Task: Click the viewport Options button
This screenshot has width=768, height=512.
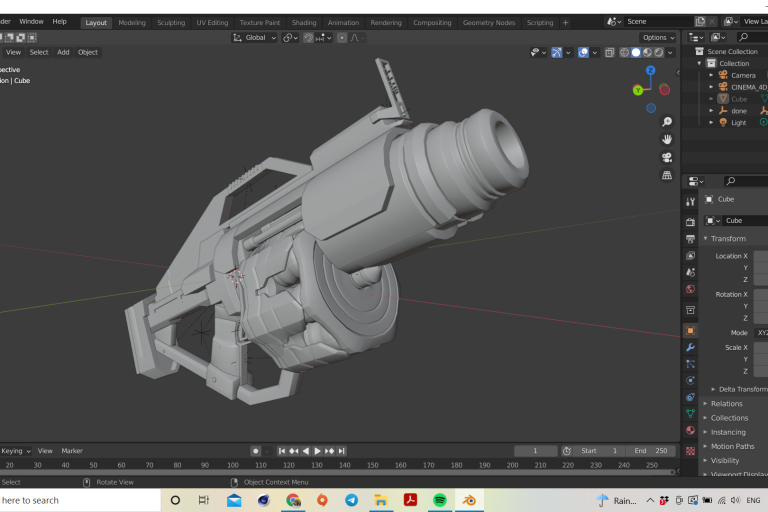Action: tap(656, 37)
